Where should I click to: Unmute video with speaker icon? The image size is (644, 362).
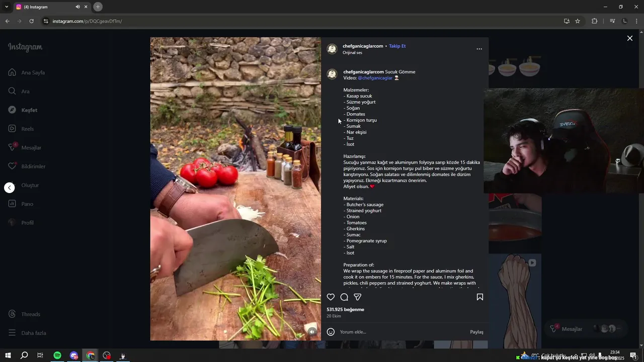[312, 331]
